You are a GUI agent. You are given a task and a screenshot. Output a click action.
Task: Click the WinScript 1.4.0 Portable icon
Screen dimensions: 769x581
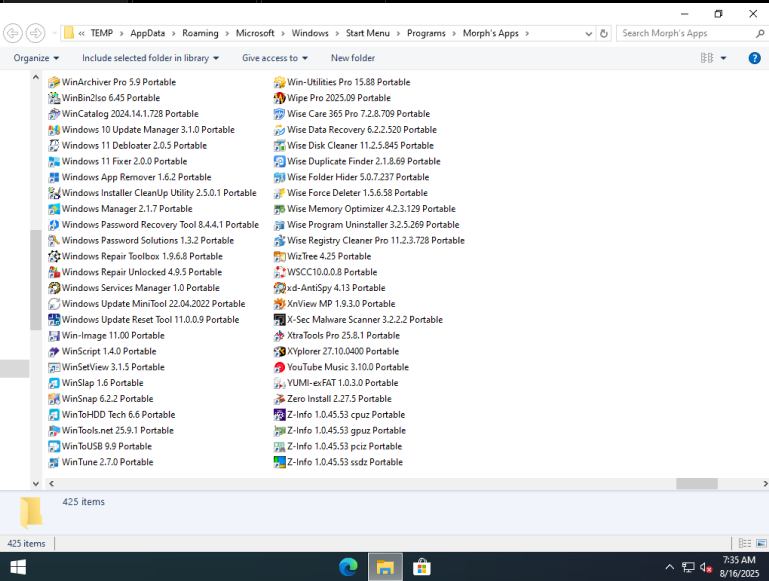click(54, 352)
